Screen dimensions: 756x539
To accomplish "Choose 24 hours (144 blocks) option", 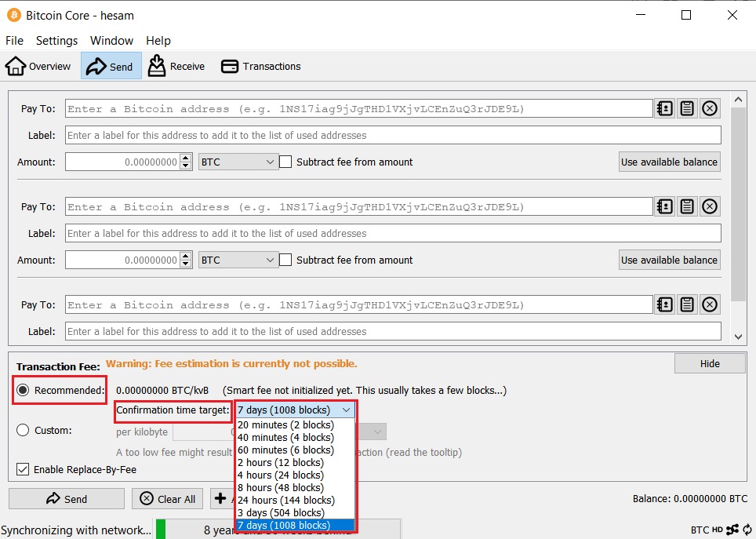I will click(x=295, y=500).
